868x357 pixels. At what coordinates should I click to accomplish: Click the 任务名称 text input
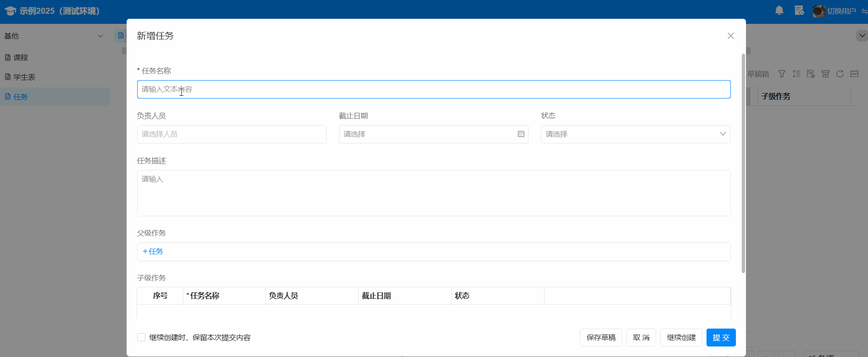tap(433, 89)
